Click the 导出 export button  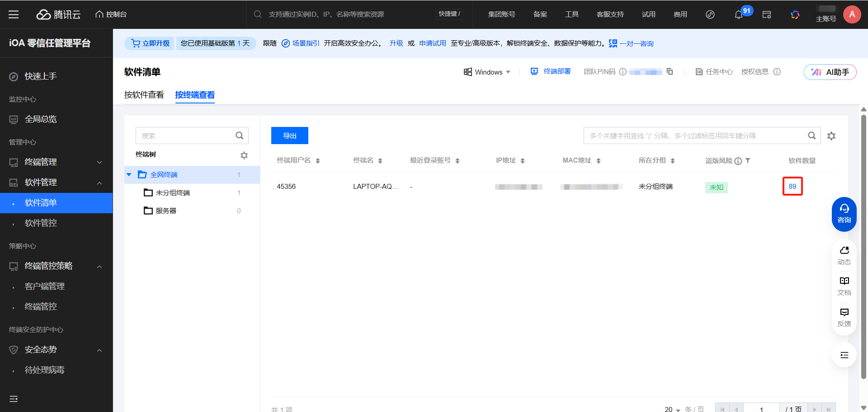click(x=290, y=136)
